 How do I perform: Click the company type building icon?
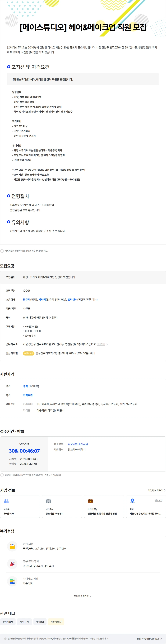48,501
